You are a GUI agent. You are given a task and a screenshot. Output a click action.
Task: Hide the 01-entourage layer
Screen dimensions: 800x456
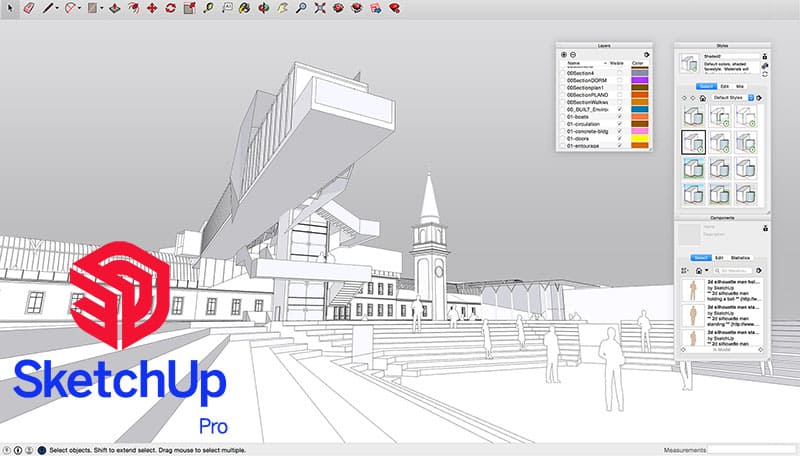click(x=619, y=145)
